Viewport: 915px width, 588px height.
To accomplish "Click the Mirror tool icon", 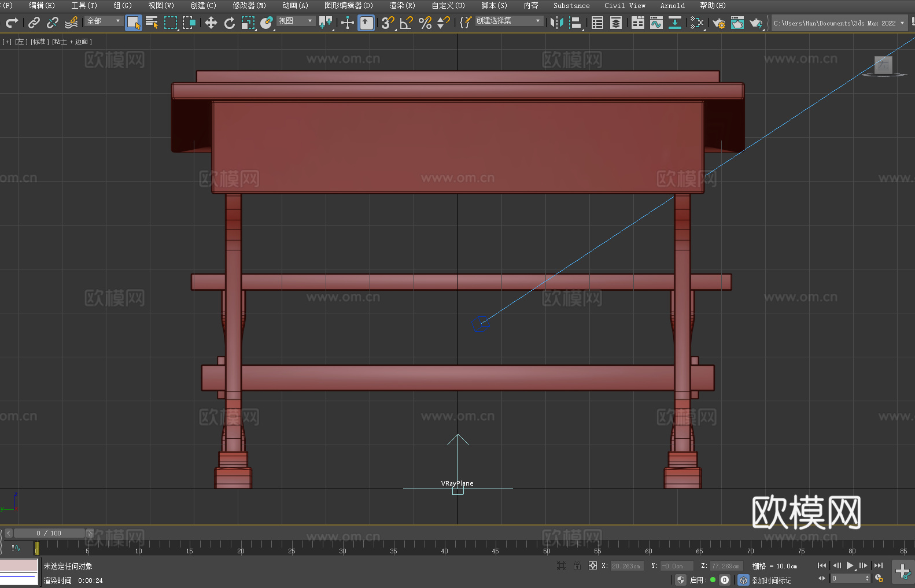I will click(x=557, y=23).
